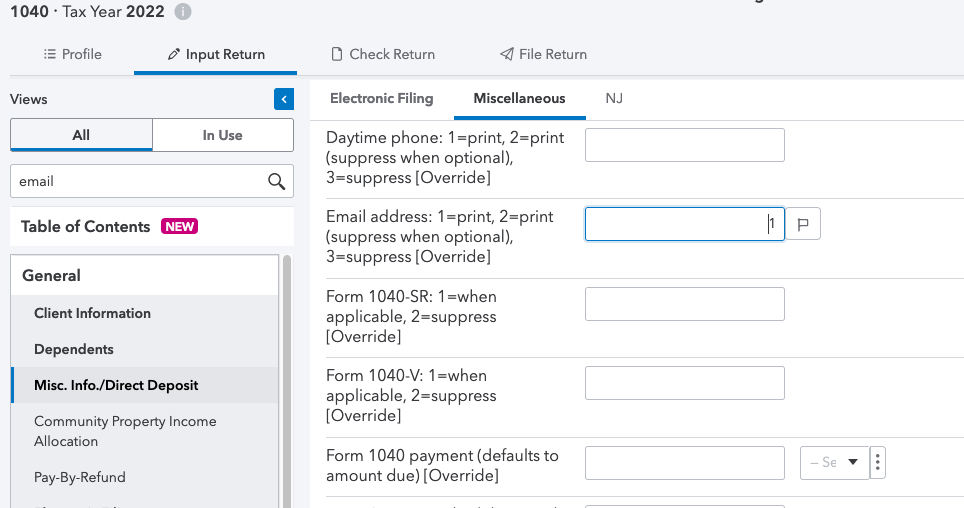Click the Form 1040-SR override input field

pos(684,304)
